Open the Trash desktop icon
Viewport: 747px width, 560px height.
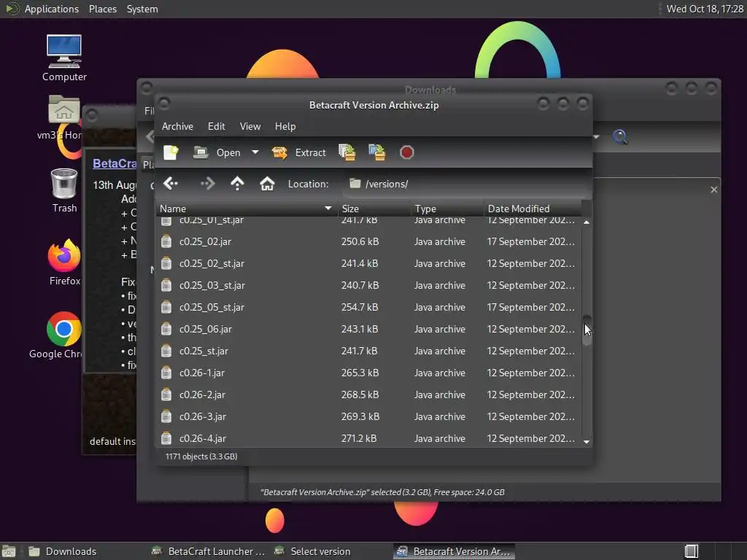[64, 190]
